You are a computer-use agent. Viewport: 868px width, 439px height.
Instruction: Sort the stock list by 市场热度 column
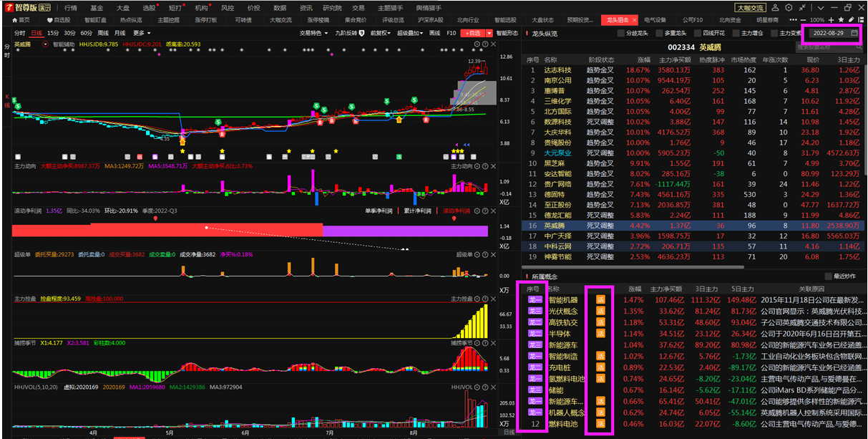(743, 60)
